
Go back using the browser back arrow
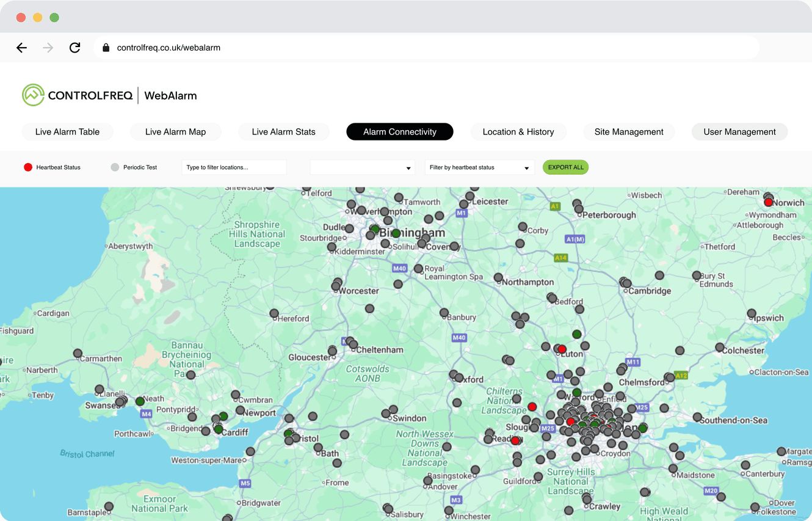coord(22,48)
